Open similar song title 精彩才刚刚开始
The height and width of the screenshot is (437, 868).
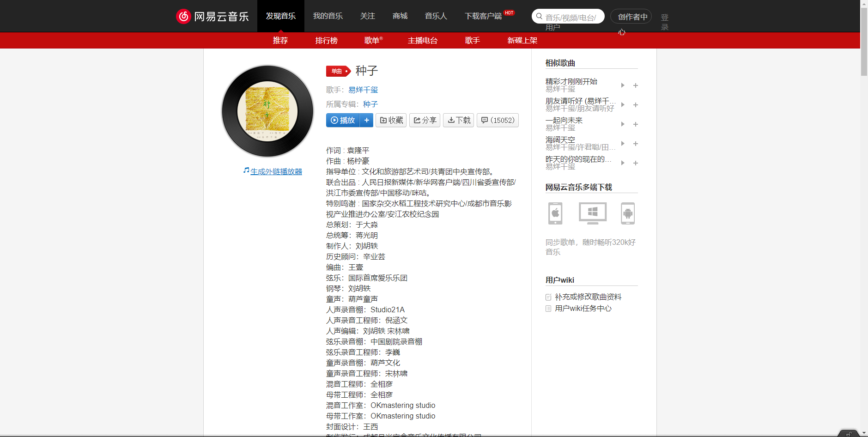click(571, 81)
